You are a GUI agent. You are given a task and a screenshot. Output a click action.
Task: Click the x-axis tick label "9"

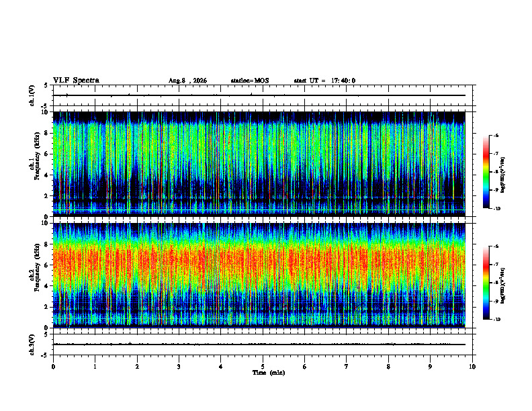pos(430,367)
